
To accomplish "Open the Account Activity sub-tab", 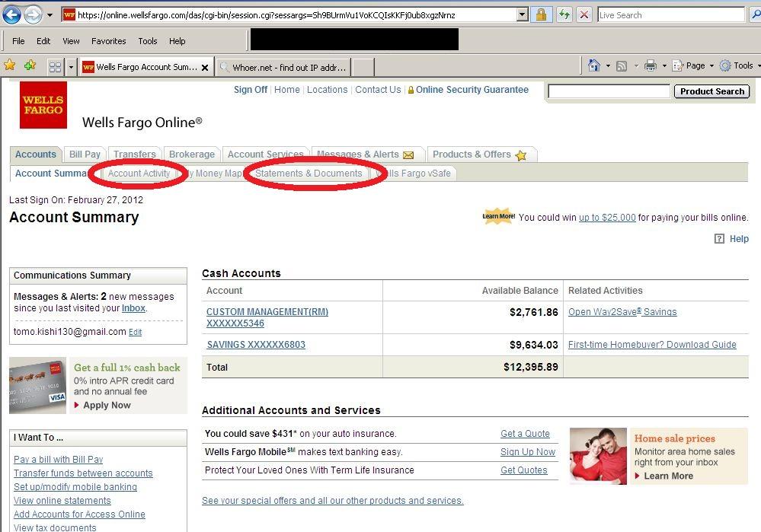I will point(139,173).
